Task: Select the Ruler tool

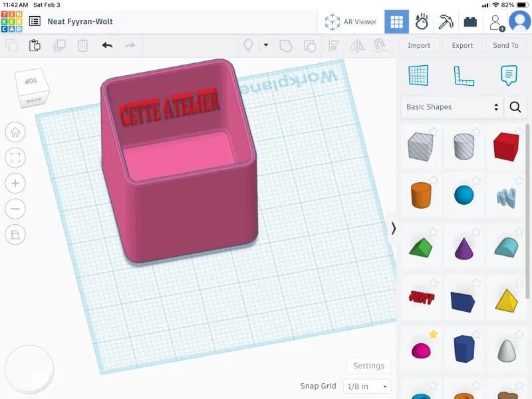Action: (464, 76)
